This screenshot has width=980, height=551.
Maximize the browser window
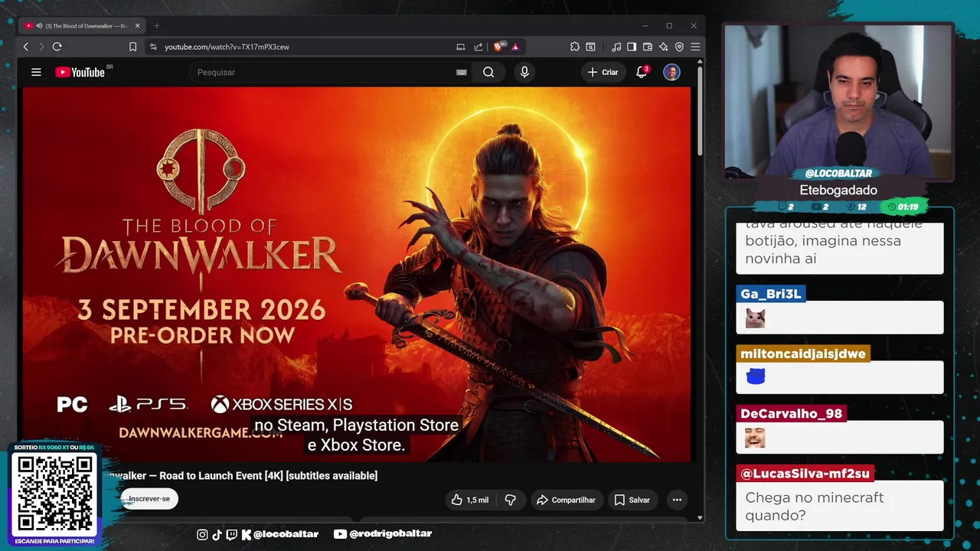pos(669,26)
